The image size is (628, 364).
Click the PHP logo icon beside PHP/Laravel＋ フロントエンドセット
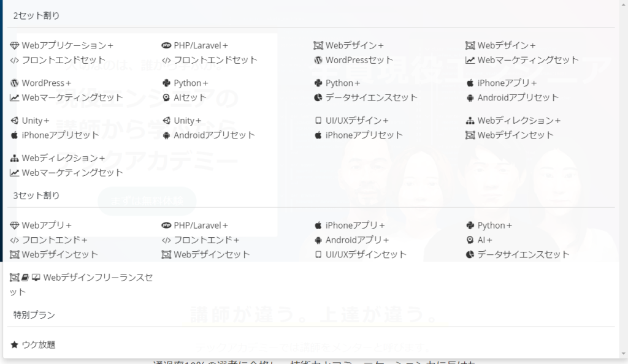(x=166, y=45)
